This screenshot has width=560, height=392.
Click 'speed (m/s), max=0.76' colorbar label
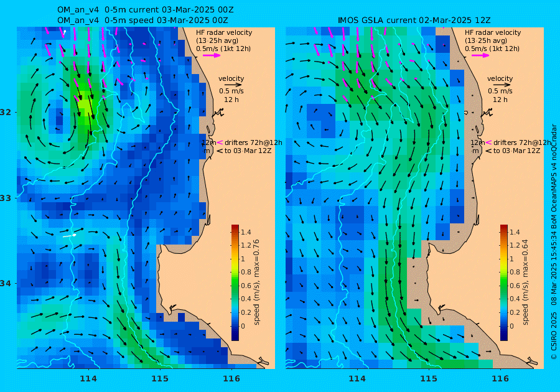pyautogui.click(x=256, y=282)
